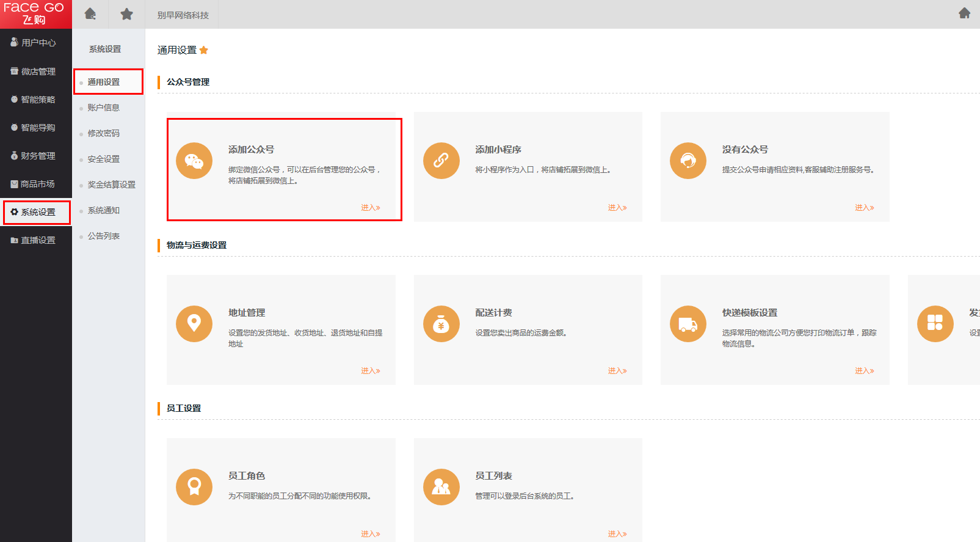
Task: Click 进入 link on the 添加公众号 card
Action: coord(370,208)
